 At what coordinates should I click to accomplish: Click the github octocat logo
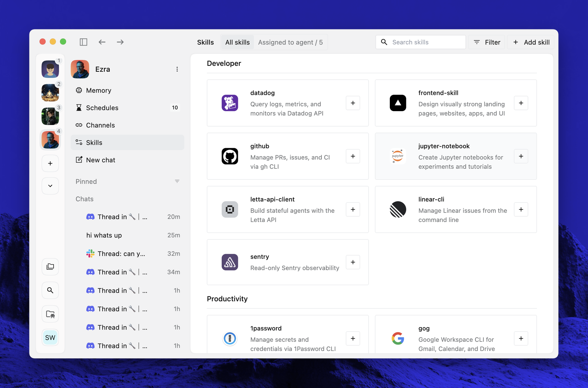230,156
